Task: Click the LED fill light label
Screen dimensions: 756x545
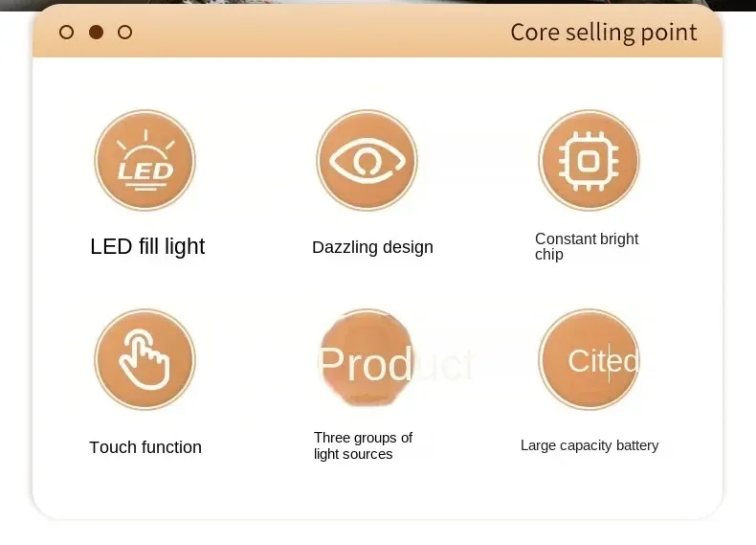Action: coord(147,246)
